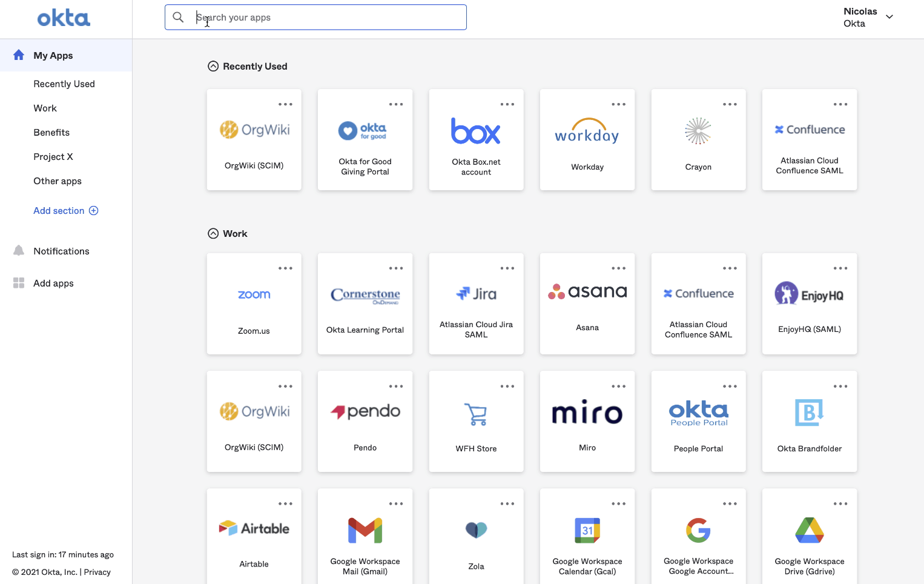Open the Asana app tile
This screenshot has width=924, height=584.
[x=587, y=304]
